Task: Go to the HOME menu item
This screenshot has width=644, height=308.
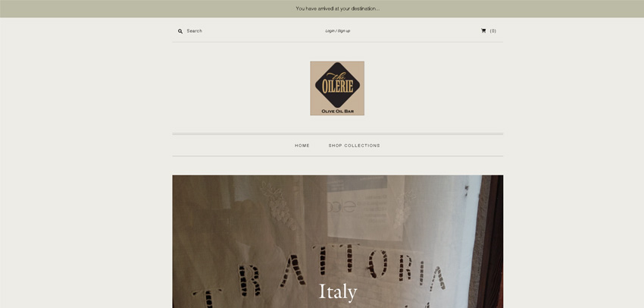Action: click(x=302, y=146)
